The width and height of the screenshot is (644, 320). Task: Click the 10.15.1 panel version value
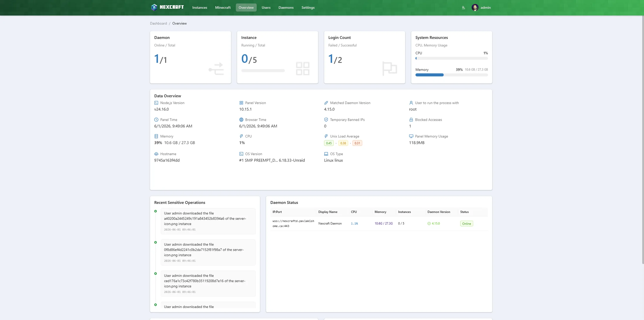245,109
